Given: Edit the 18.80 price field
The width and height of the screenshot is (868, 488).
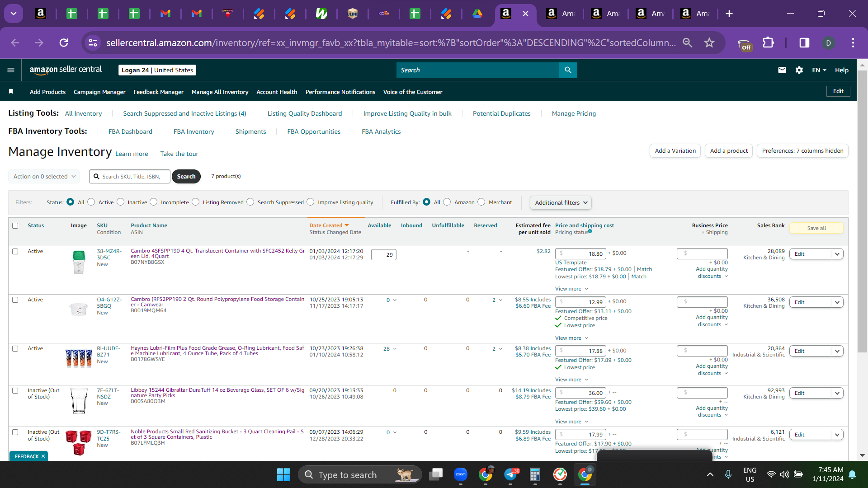Looking at the screenshot, I should pos(580,254).
